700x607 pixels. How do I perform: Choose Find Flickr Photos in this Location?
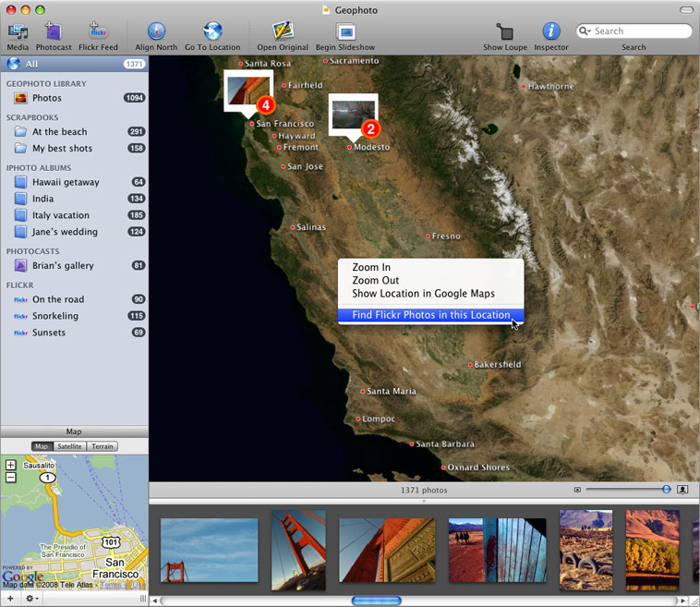[430, 315]
